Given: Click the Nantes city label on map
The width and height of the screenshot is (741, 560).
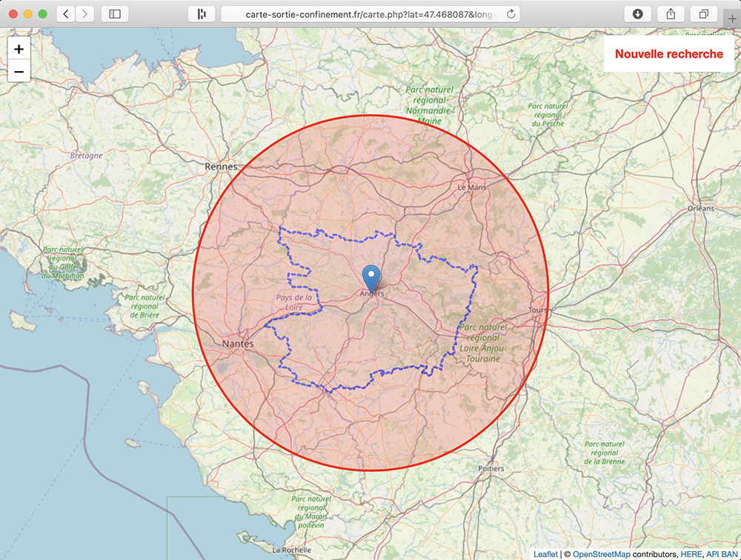Looking at the screenshot, I should click(x=238, y=344).
